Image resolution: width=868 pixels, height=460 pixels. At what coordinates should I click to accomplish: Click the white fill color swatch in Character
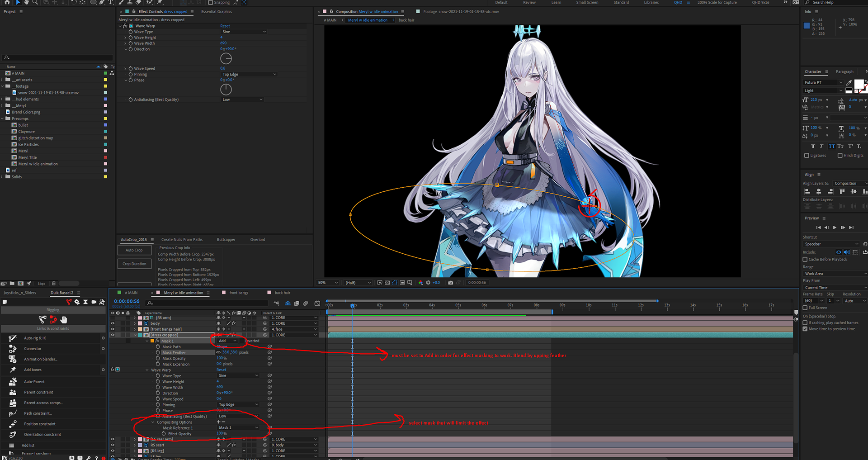(859, 84)
